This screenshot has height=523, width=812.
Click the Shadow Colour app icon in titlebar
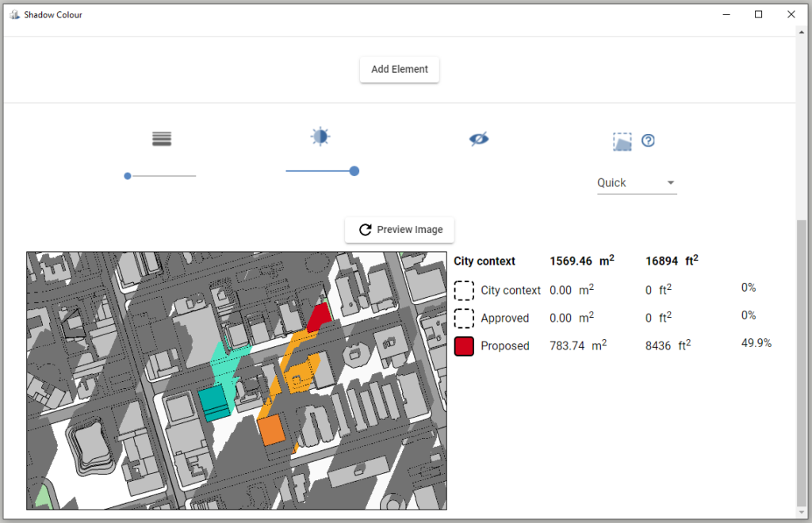pyautogui.click(x=13, y=13)
